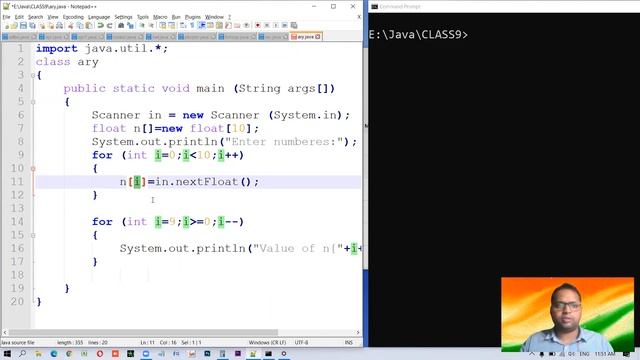This screenshot has height=360, width=640.
Task: Collapse the class fold marker on line 3
Action: click(33, 75)
